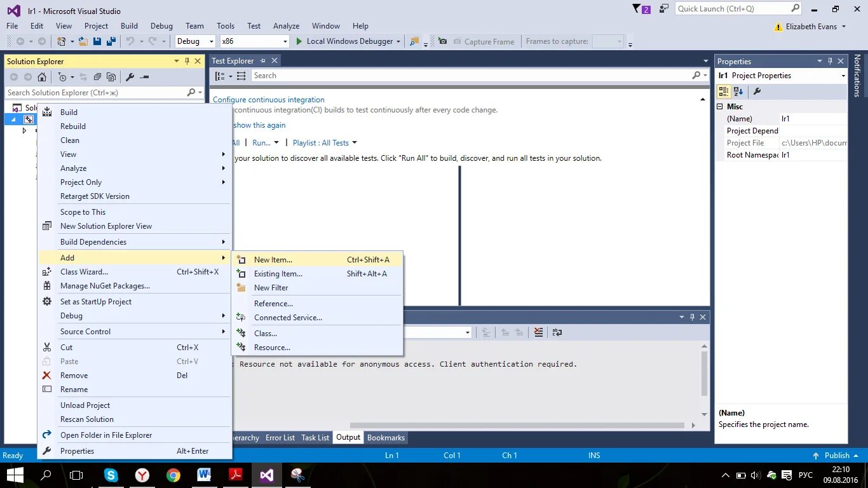
Task: Click the Elizabeth Evans account name
Action: tap(811, 27)
